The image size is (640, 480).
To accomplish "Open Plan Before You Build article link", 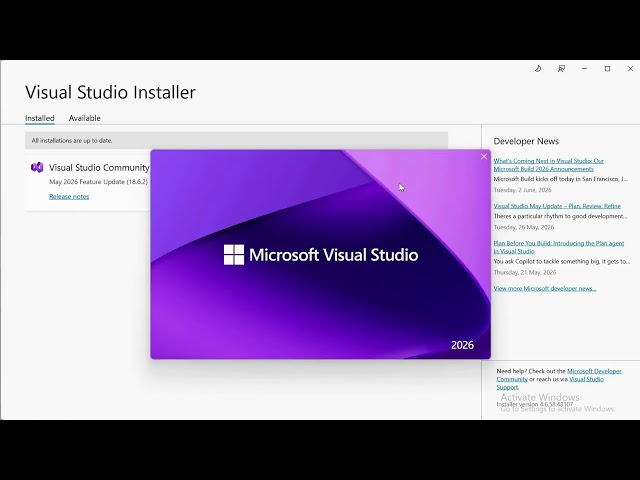I will [558, 247].
